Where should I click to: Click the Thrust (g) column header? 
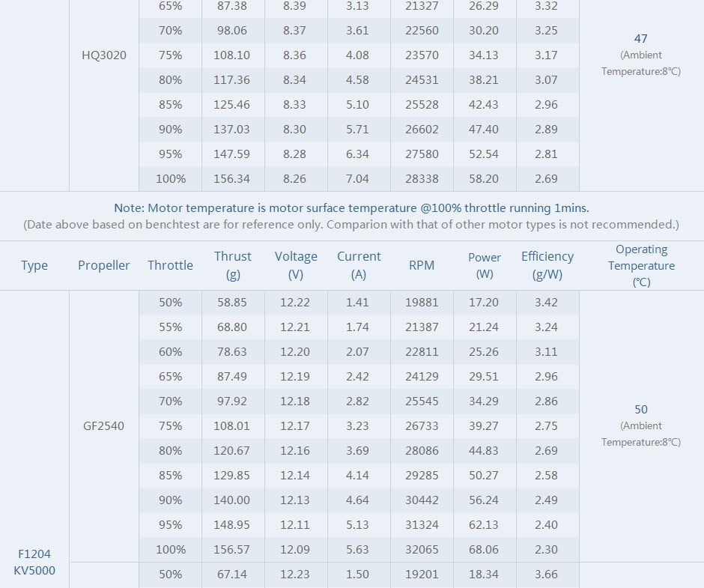coord(233,265)
